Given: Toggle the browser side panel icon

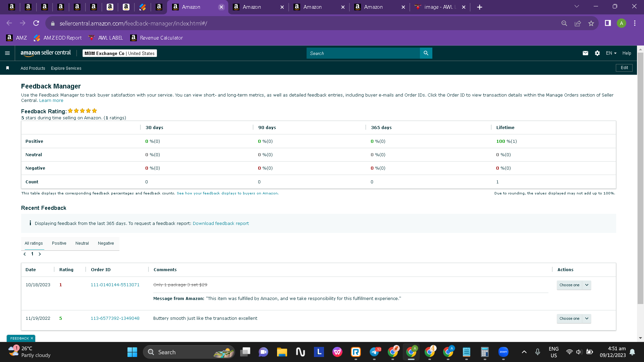Looking at the screenshot, I should coord(608,23).
